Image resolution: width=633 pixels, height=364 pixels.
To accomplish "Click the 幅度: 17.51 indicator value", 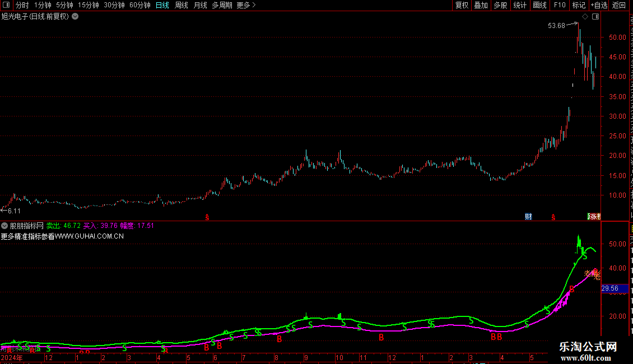I will (x=137, y=226).
